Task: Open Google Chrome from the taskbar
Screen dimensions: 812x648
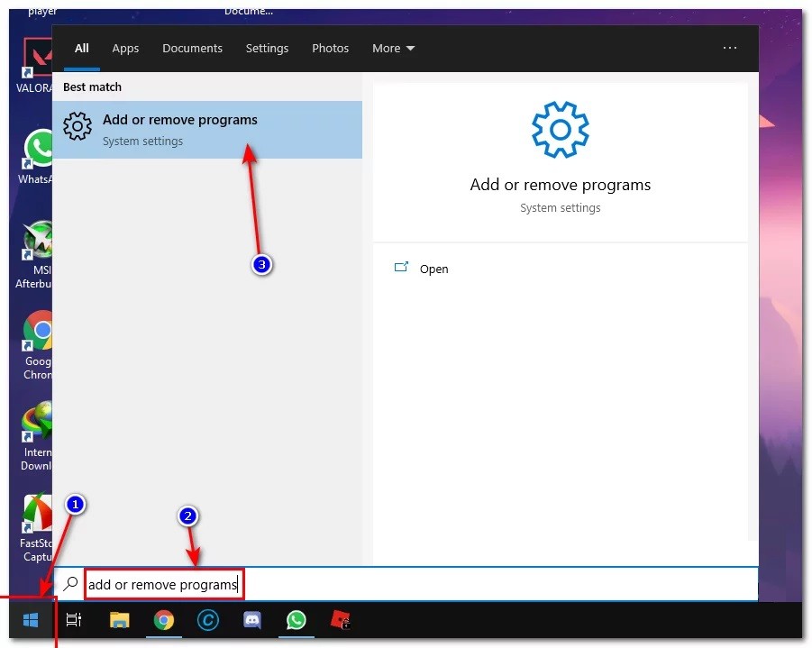Action: pos(164,619)
